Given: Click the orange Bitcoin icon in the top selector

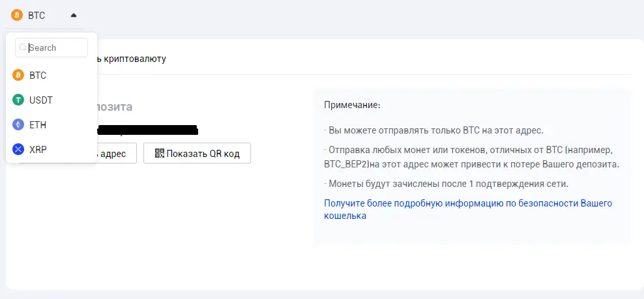Looking at the screenshot, I should [17, 16].
